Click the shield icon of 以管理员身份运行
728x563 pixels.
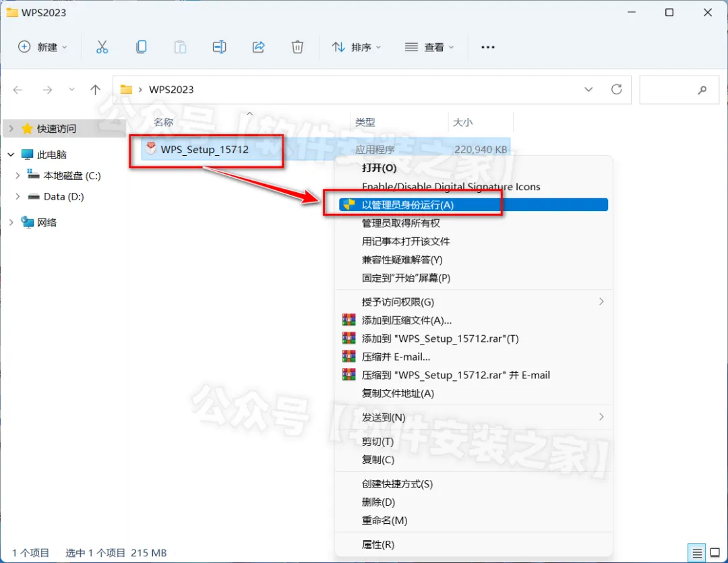pos(349,204)
